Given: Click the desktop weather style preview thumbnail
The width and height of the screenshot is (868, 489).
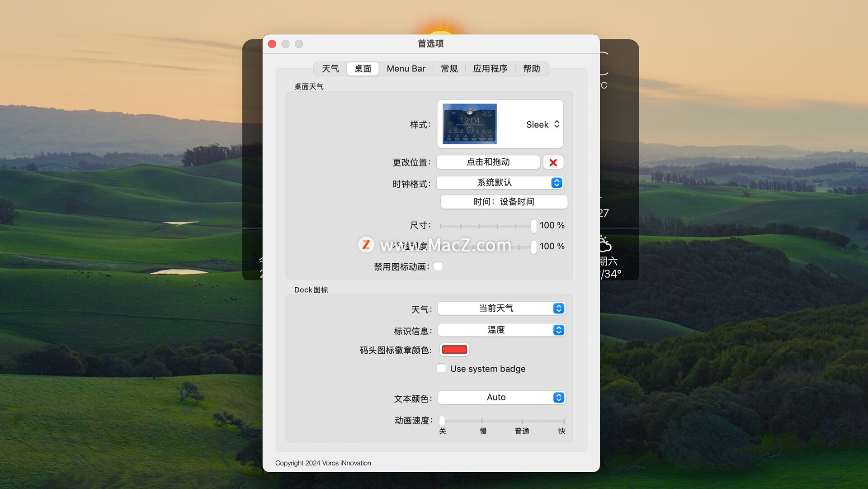Looking at the screenshot, I should click(469, 124).
